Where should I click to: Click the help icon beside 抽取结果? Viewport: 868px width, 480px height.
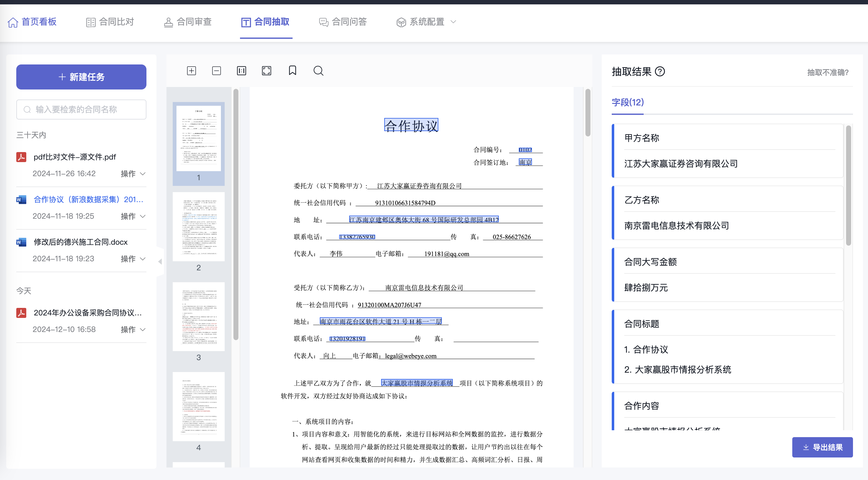click(x=660, y=71)
